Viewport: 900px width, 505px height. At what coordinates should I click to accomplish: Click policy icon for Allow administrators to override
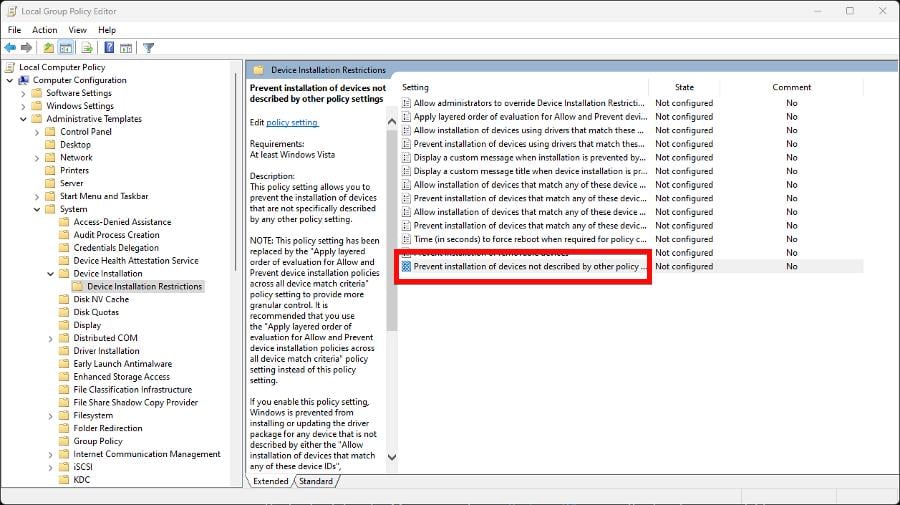(x=406, y=103)
